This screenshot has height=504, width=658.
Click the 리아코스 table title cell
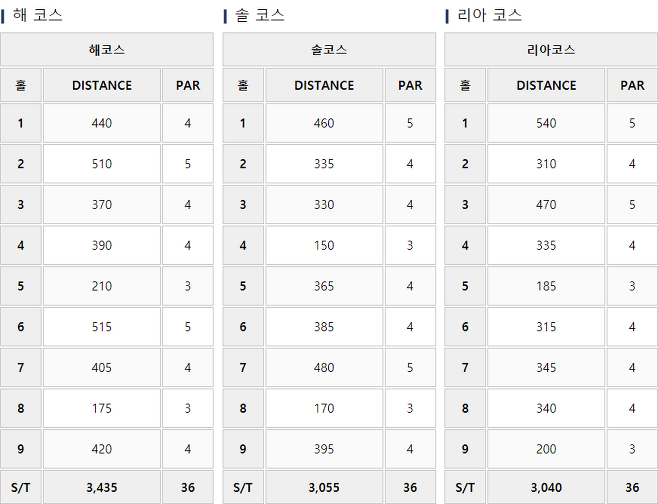click(x=551, y=49)
